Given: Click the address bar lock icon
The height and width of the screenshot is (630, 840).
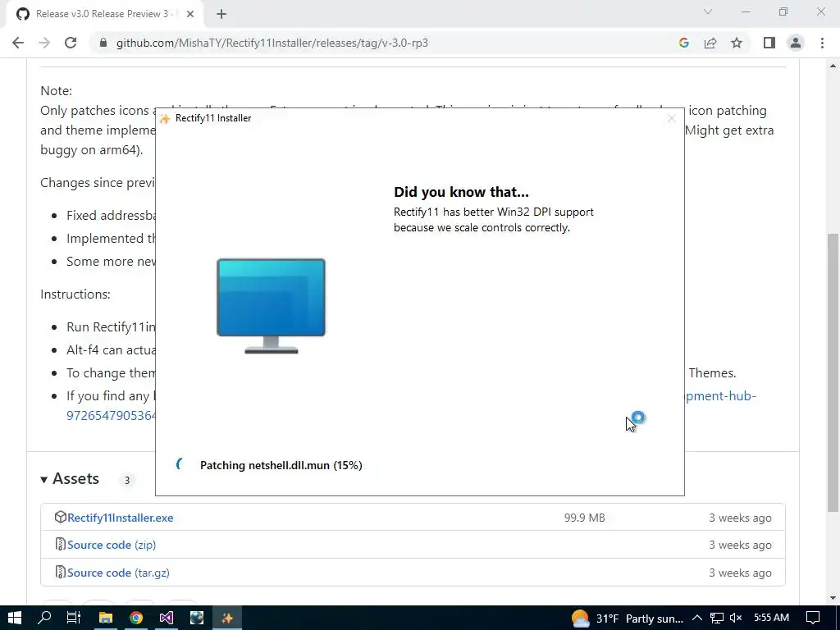Looking at the screenshot, I should tap(103, 43).
